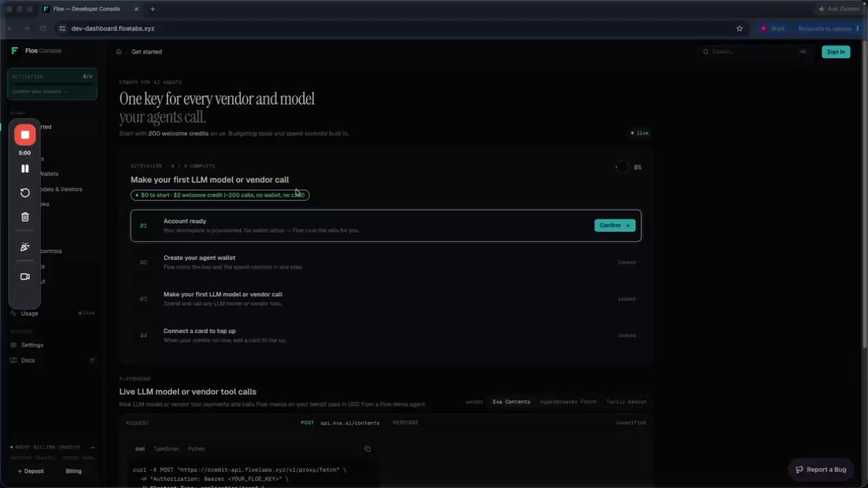Copy the curl request code snippet
The height and width of the screenshot is (488, 868).
(x=368, y=449)
